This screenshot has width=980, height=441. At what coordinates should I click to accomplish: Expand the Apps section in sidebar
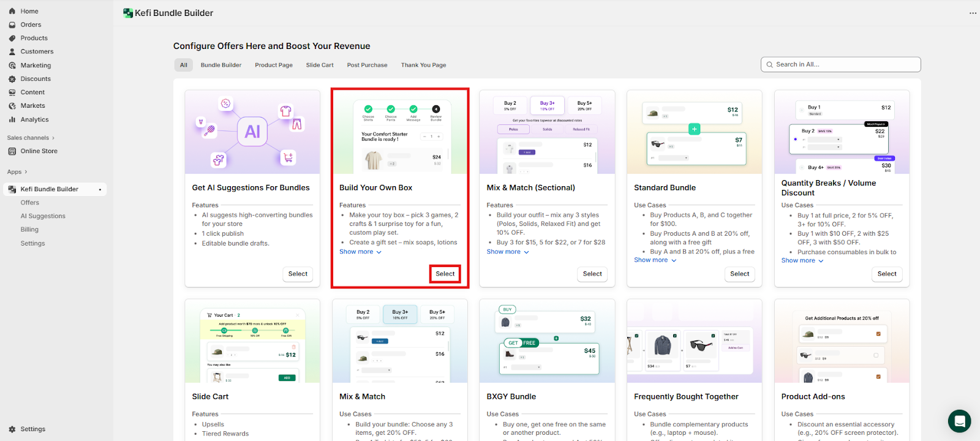(17, 172)
